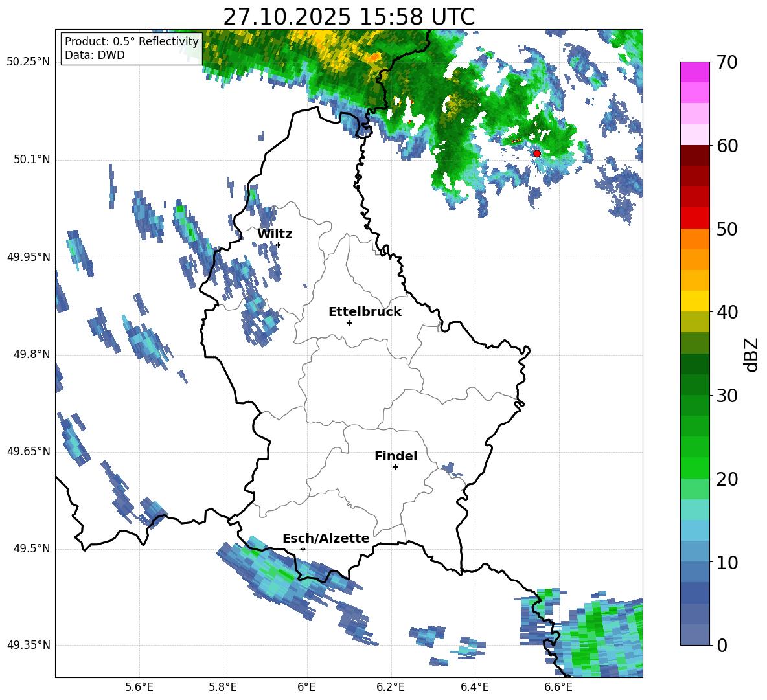Click latitude label 49.65°N

[x=29, y=451]
